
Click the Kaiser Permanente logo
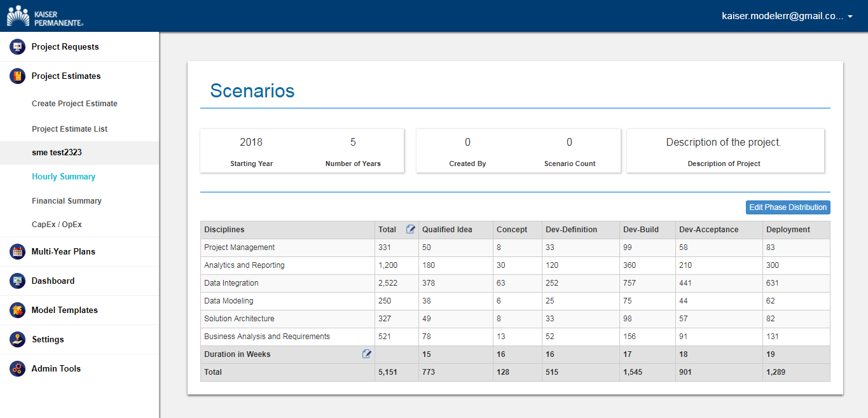(x=45, y=16)
